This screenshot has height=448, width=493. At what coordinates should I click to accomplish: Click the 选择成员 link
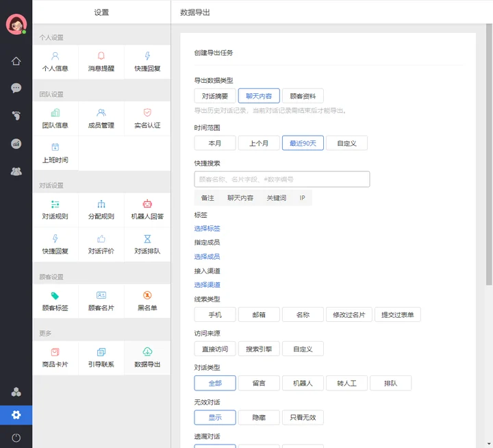207,257
